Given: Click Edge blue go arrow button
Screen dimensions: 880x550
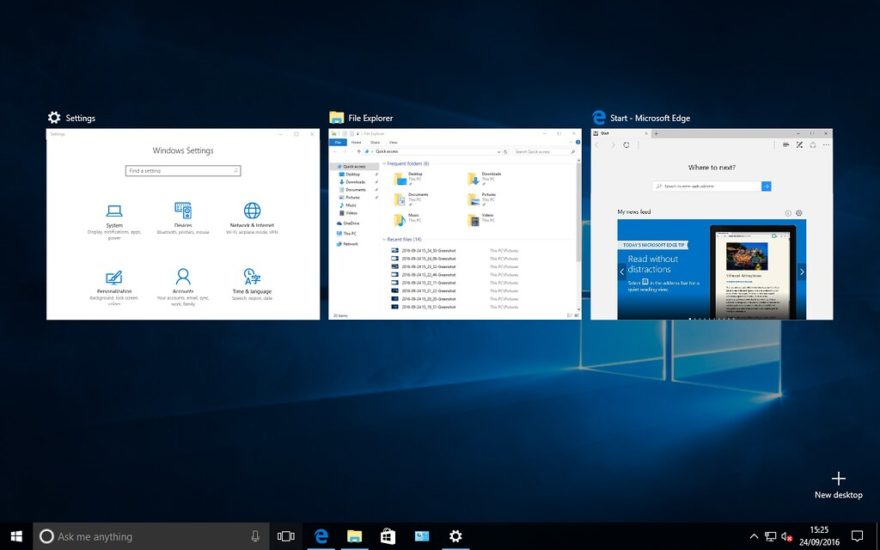Looking at the screenshot, I should (x=767, y=186).
